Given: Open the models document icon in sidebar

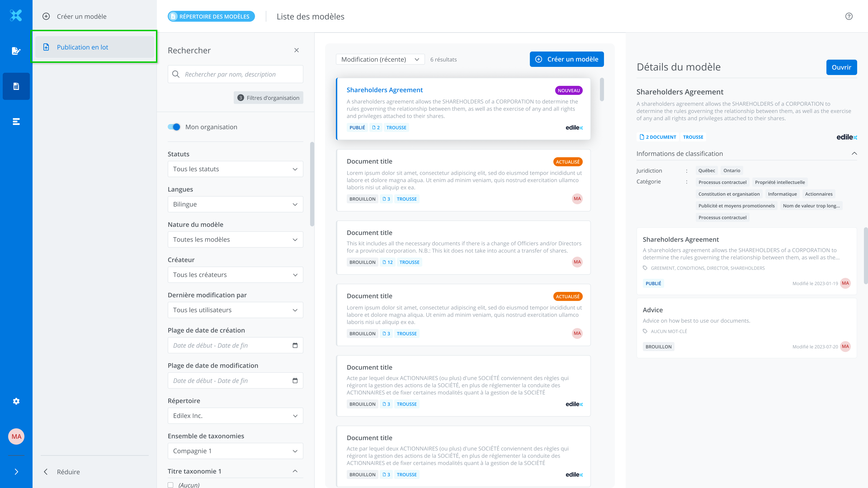Looking at the screenshot, I should coord(16,86).
